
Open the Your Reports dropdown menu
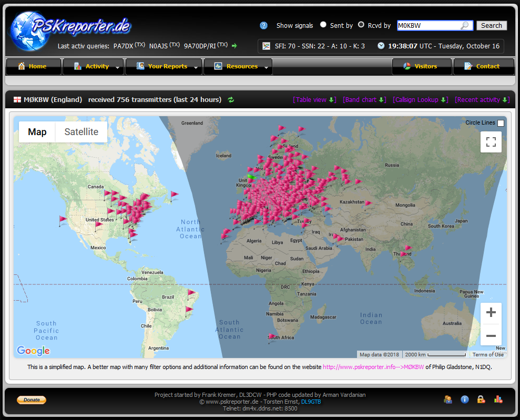[164, 67]
